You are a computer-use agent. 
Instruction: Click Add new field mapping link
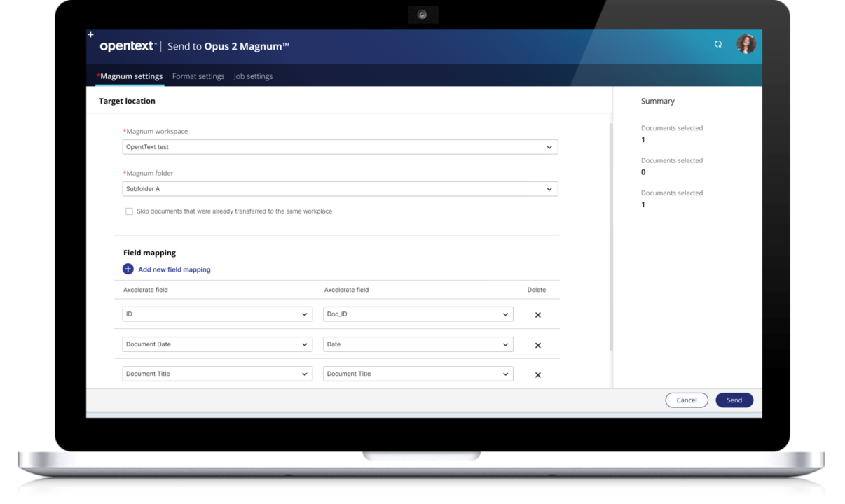tap(174, 269)
